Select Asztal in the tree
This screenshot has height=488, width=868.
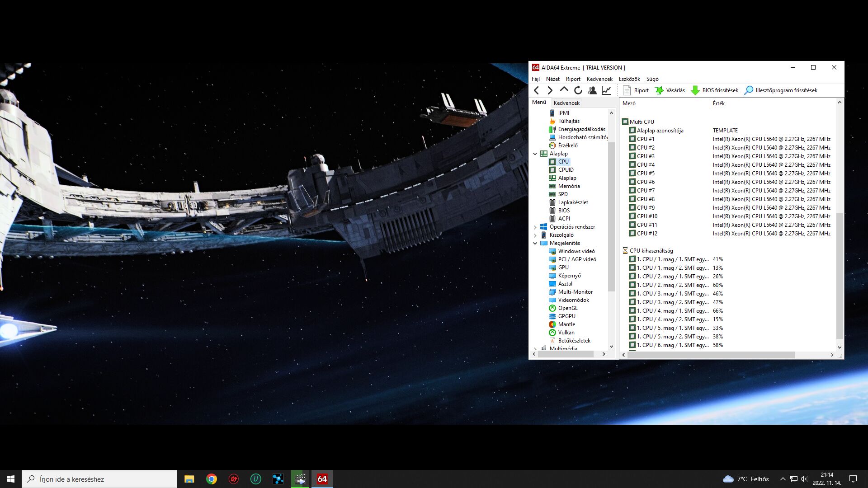[561, 284]
